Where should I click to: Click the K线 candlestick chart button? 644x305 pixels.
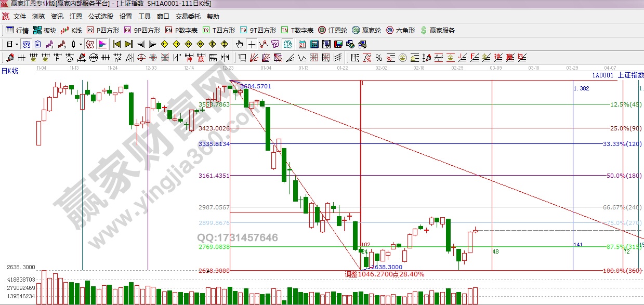click(x=71, y=30)
